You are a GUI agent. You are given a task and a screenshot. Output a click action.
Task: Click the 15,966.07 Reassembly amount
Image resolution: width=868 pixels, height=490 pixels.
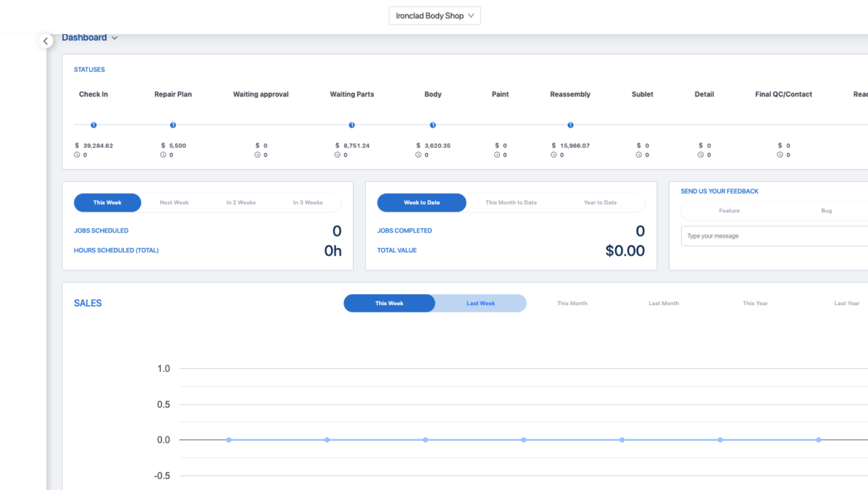[575, 146]
